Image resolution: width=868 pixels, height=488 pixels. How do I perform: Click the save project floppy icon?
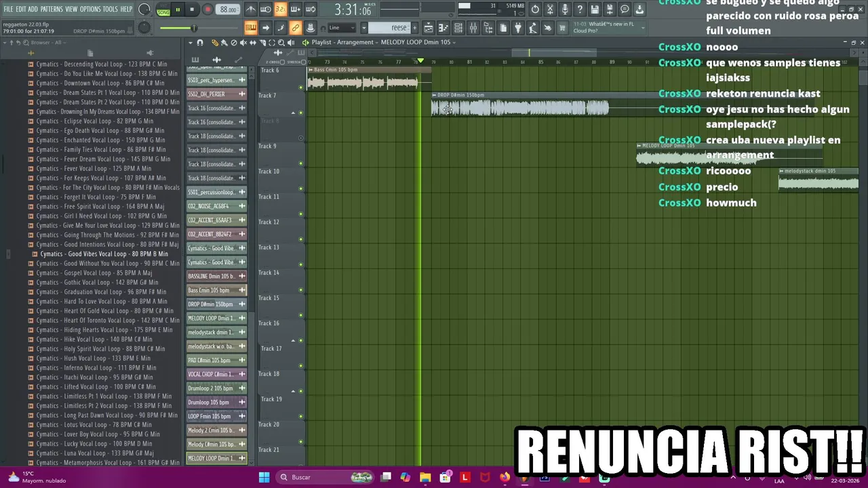pos(595,9)
